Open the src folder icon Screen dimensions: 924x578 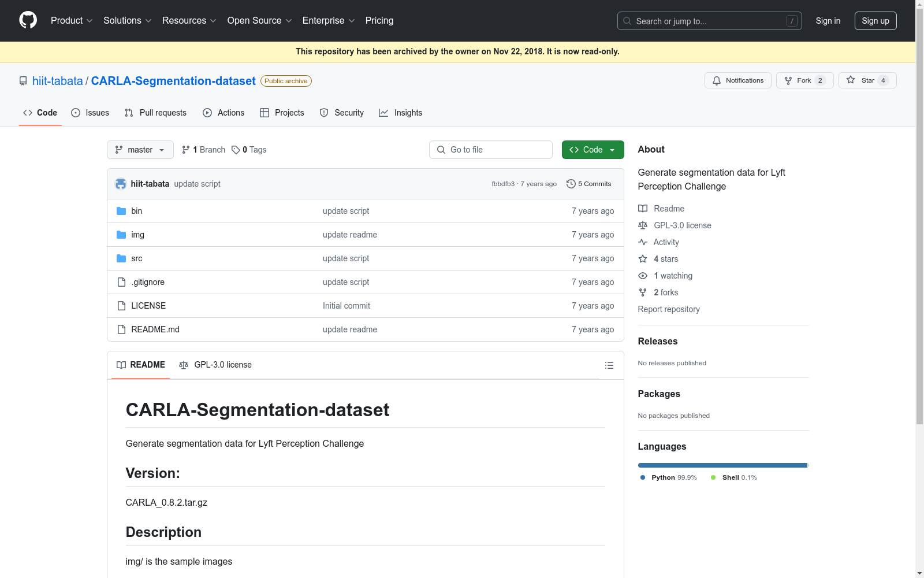pos(121,258)
